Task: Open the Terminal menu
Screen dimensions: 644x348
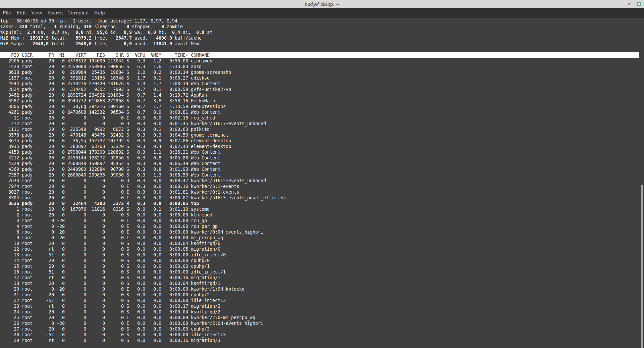Action: [78, 13]
